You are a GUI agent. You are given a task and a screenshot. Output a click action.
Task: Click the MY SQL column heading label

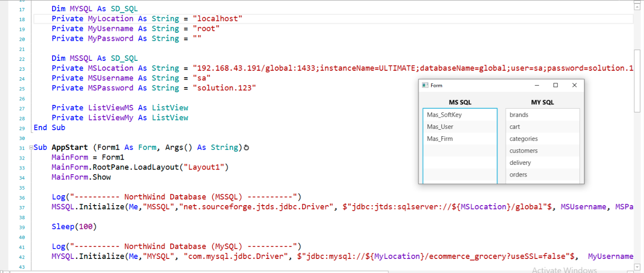coord(543,102)
